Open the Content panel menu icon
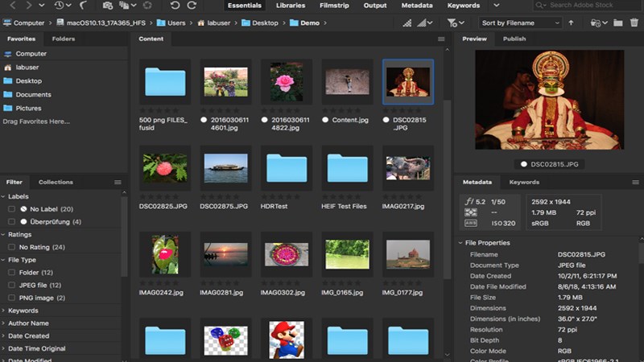644x362 pixels. [x=441, y=39]
